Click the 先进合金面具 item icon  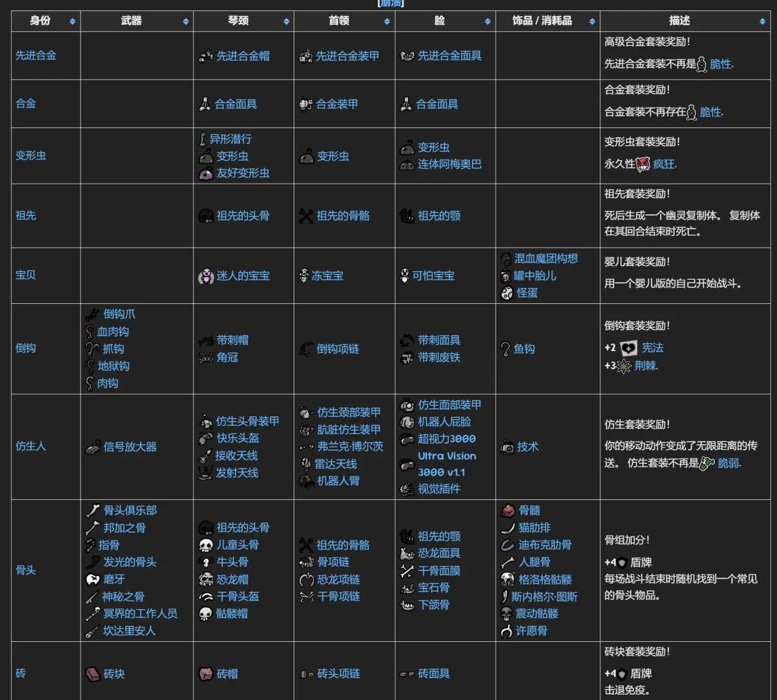(407, 56)
